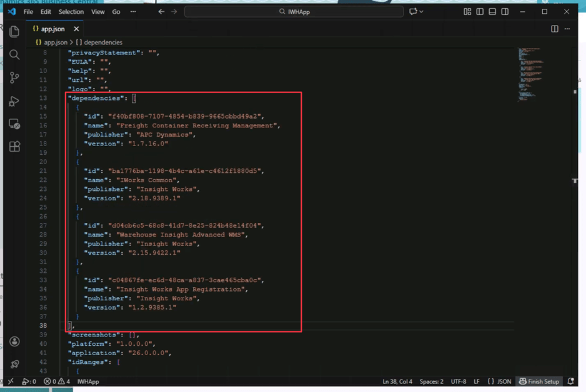Open the Go menu
Image resolution: width=586 pixels, height=392 pixels.
click(116, 12)
